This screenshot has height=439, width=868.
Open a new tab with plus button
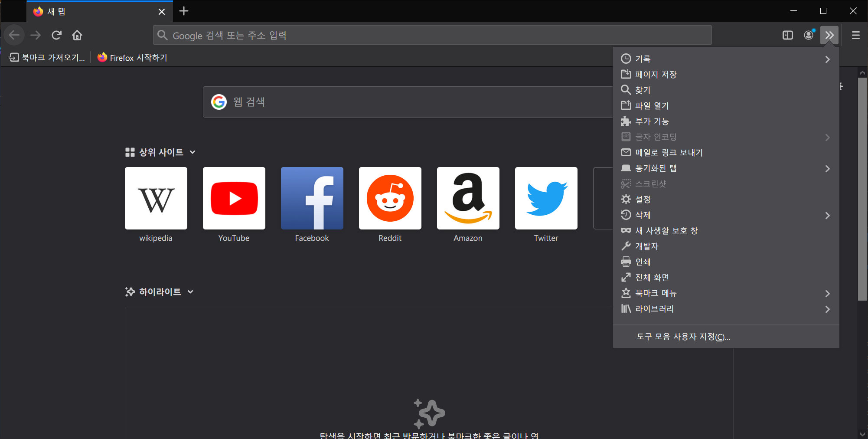click(x=184, y=11)
